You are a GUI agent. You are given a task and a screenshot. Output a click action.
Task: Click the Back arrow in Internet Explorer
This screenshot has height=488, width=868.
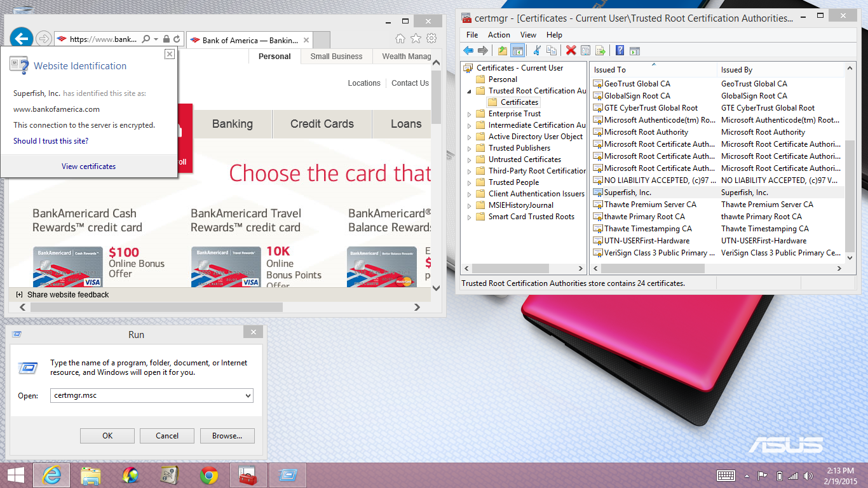(x=22, y=39)
